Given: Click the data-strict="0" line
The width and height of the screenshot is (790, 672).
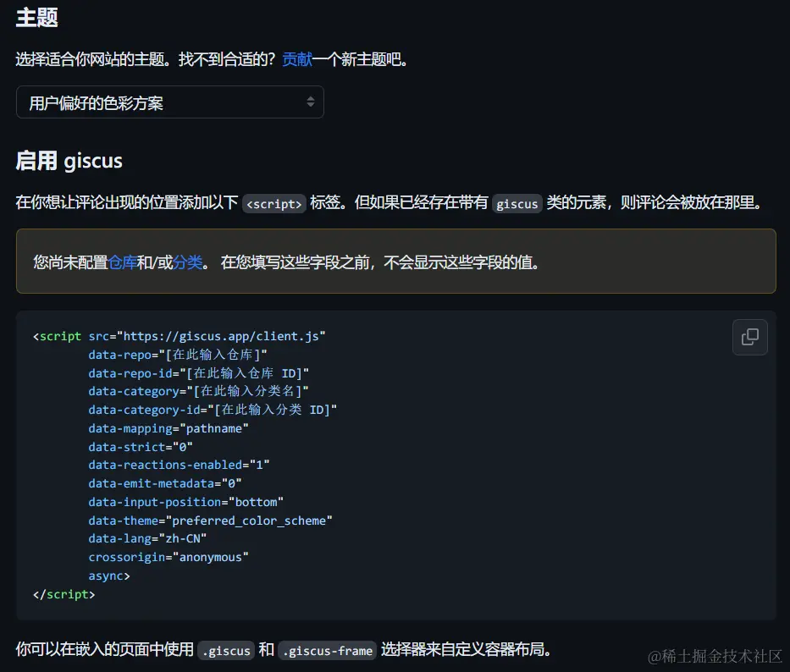Looking at the screenshot, I should [141, 447].
